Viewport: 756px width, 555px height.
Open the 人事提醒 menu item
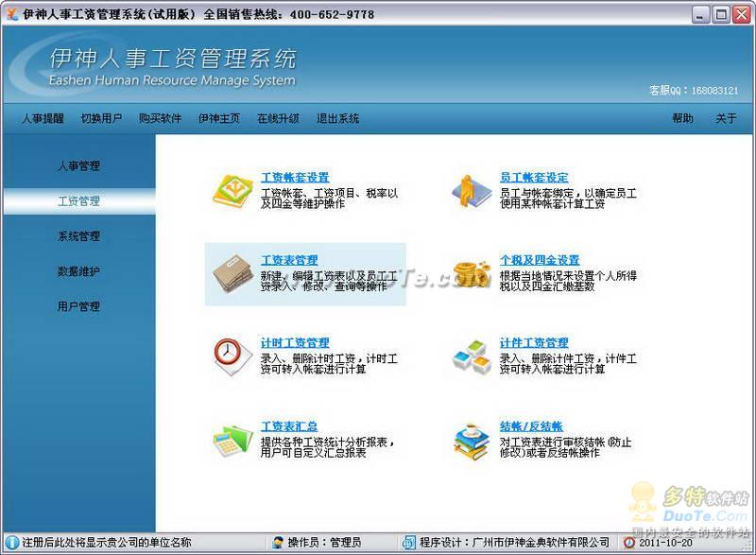[43, 119]
